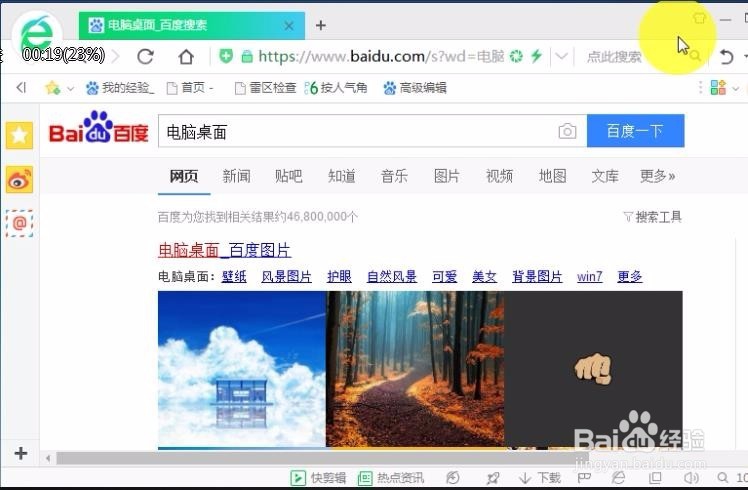748x490 pixels.
Task: Click the refresh page icon
Action: [x=145, y=56]
